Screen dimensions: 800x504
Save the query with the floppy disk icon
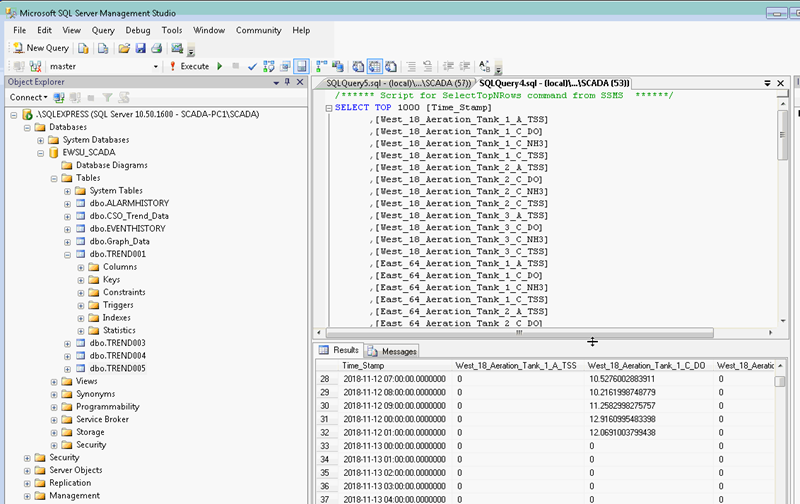(x=140, y=48)
